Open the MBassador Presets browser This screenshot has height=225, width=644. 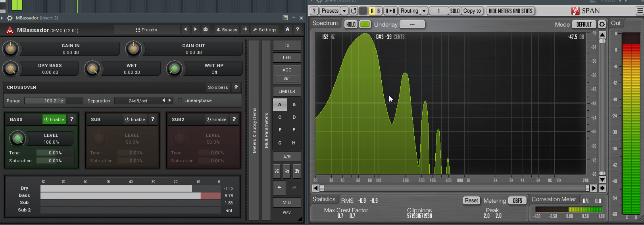(146, 30)
